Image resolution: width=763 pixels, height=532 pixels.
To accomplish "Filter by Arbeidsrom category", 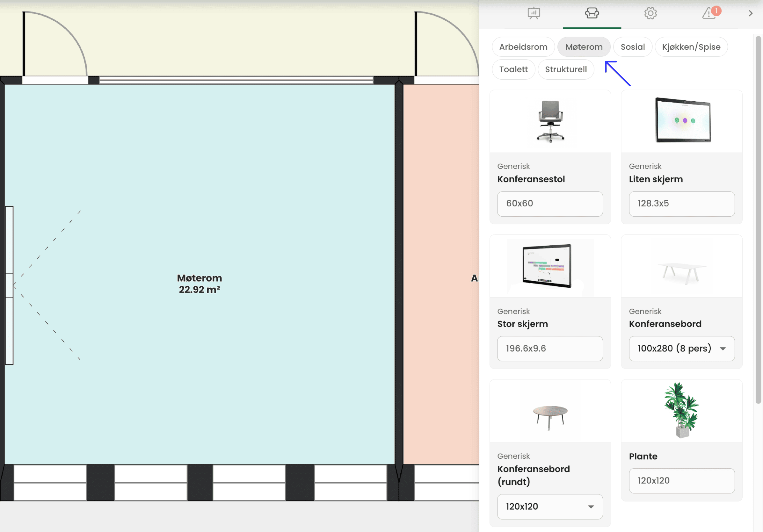I will click(x=523, y=47).
